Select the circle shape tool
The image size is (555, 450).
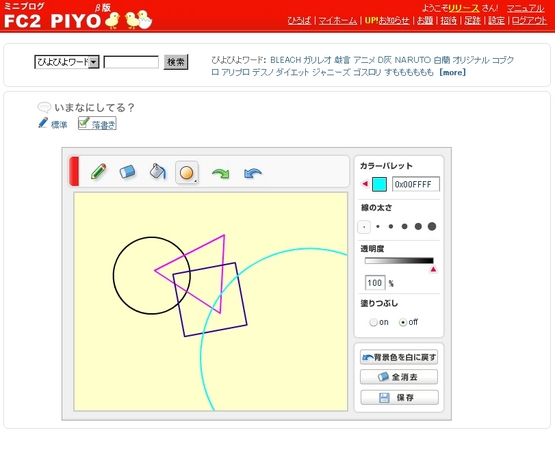point(187,173)
